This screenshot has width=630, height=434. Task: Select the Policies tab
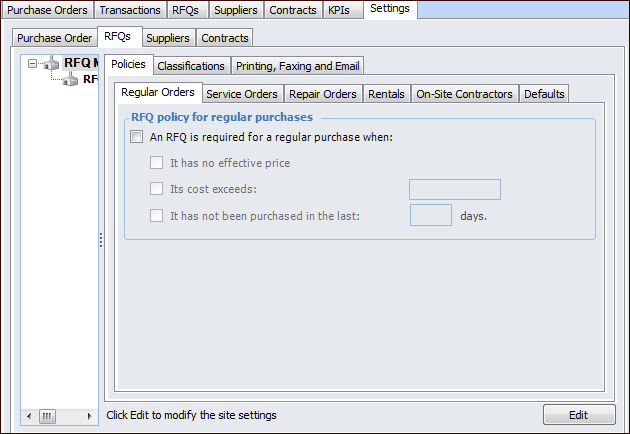[129, 64]
